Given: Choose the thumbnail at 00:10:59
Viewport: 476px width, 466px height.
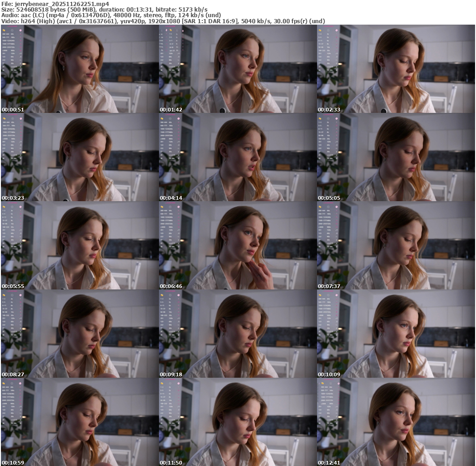Looking at the screenshot, I should point(79,422).
